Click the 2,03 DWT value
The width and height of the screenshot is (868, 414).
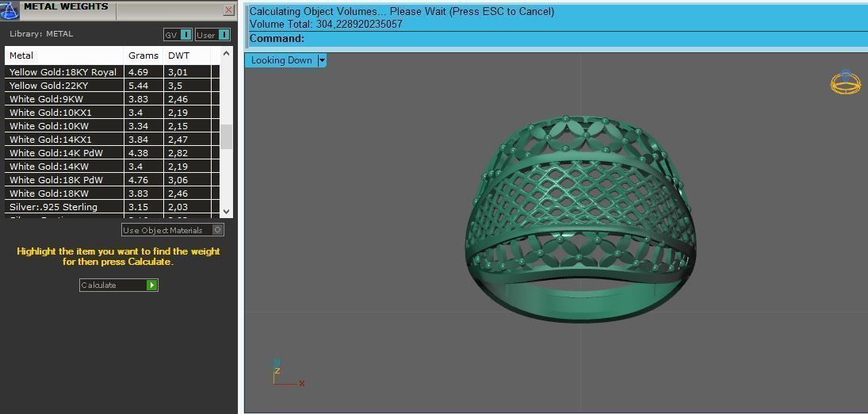click(178, 207)
